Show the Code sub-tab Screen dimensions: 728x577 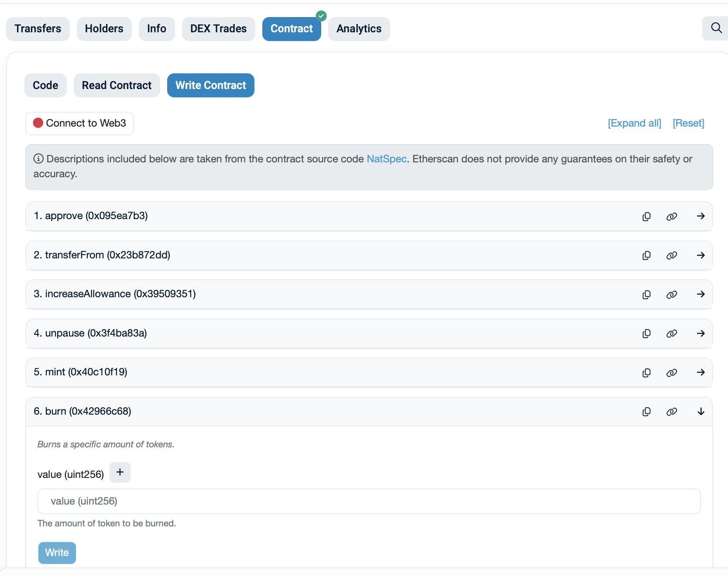coord(45,85)
